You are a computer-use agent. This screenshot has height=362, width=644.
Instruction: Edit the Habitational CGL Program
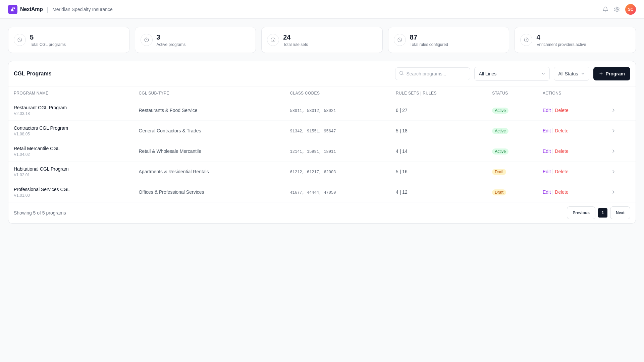(x=547, y=172)
